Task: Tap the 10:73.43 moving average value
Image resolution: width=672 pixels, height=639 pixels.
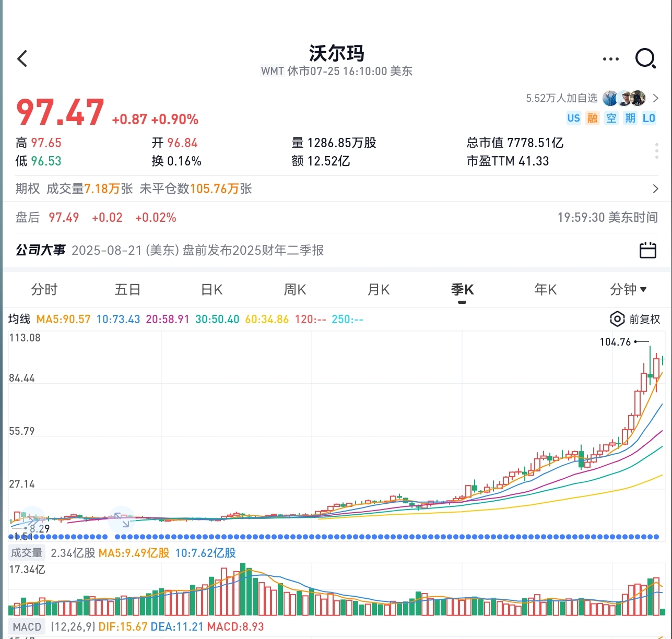Action: (119, 319)
